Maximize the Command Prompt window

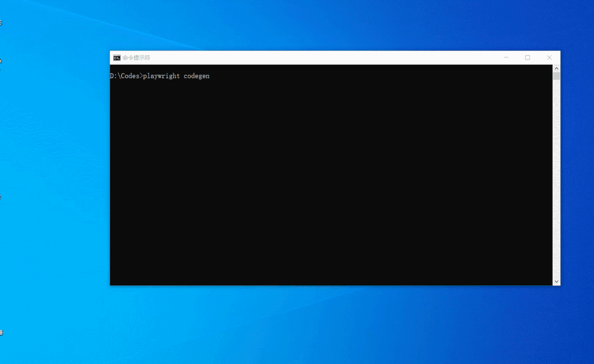coord(527,58)
